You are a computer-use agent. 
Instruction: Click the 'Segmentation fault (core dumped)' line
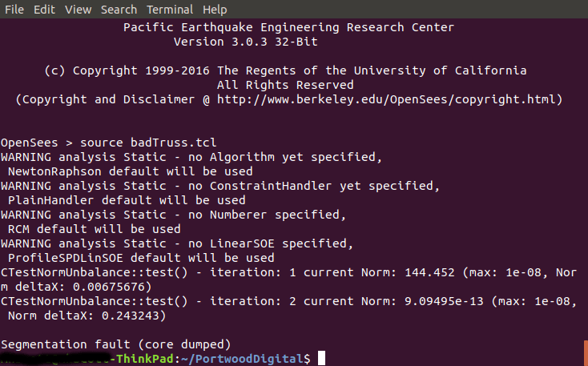[116, 344]
